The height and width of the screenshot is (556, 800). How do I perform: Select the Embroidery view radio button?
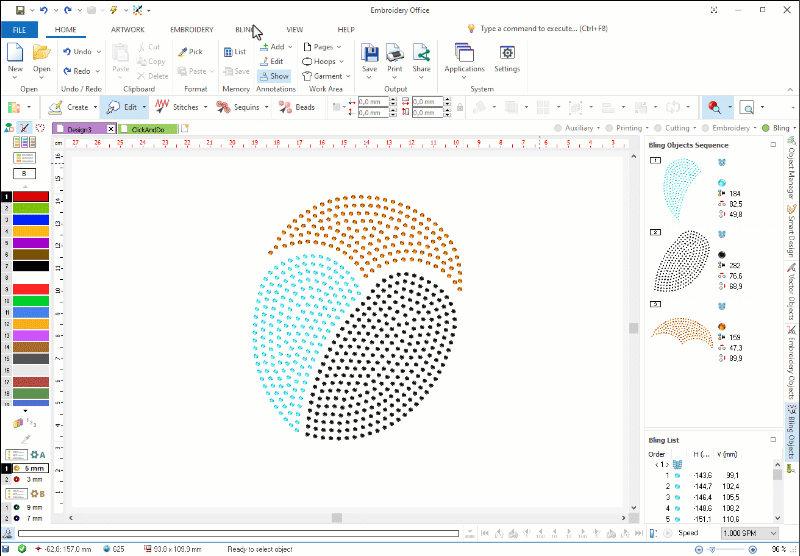coord(705,128)
